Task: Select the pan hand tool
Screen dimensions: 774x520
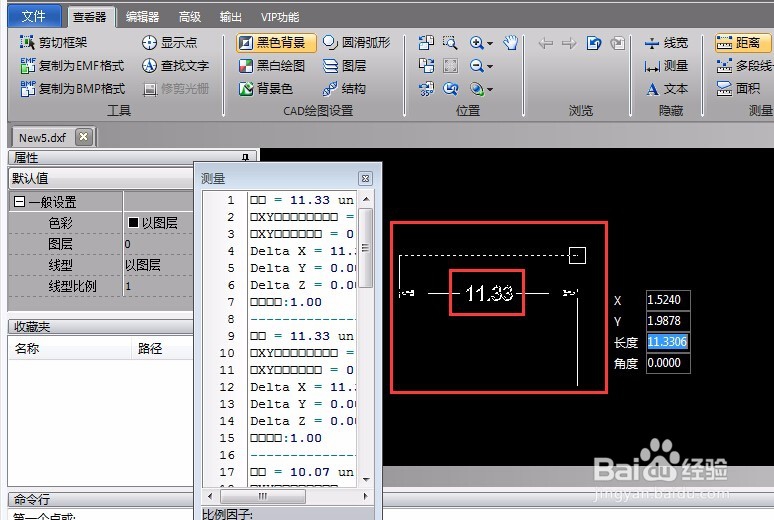Action: [510, 42]
